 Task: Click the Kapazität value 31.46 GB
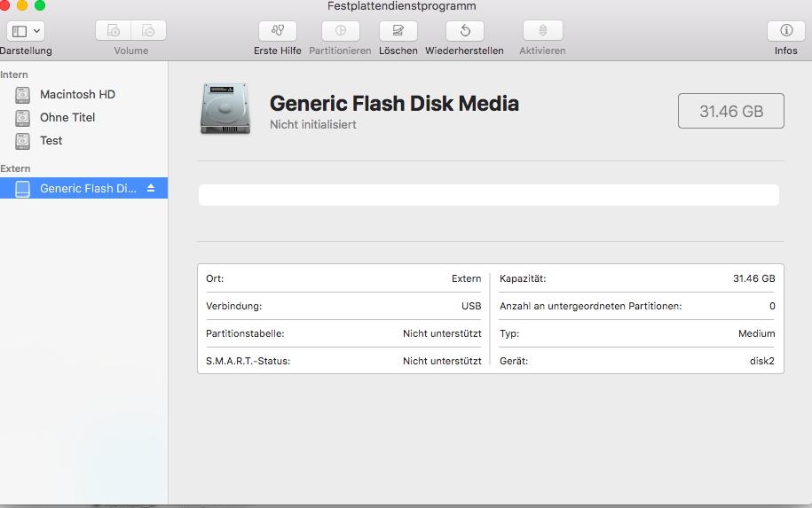[x=754, y=278]
